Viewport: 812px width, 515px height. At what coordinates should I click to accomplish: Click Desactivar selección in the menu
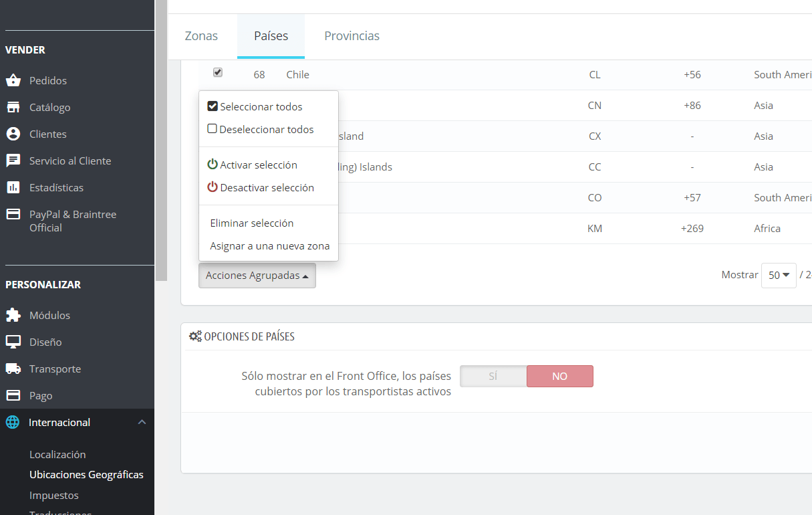pyautogui.click(x=261, y=187)
